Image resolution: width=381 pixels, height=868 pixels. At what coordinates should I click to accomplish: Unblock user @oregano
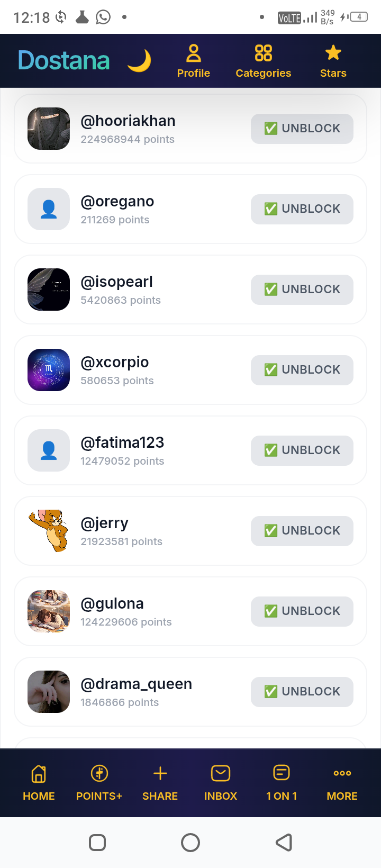pyautogui.click(x=302, y=209)
